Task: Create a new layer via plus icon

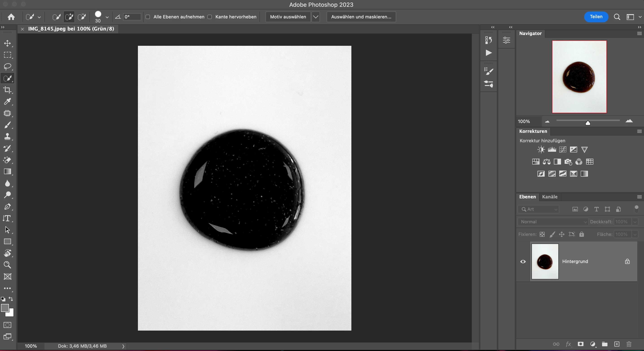Action: click(617, 344)
